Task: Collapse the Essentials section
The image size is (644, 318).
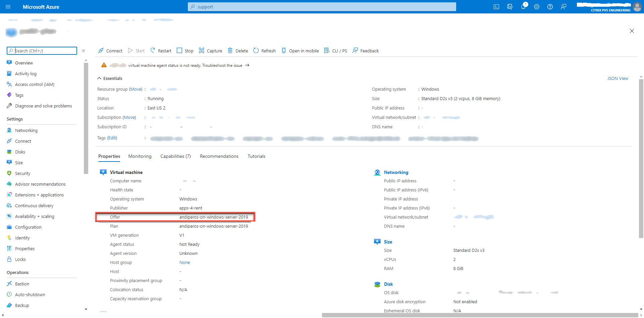Action: (99, 78)
